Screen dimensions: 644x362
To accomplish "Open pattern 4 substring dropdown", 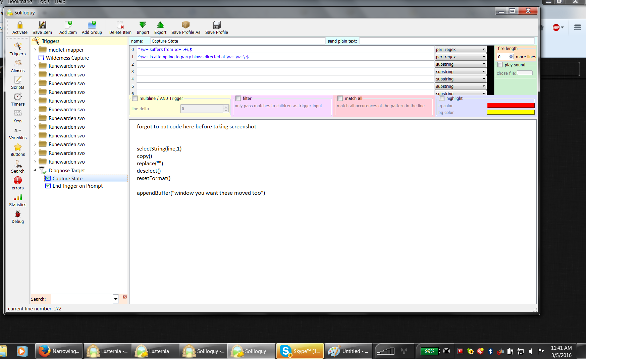I will click(461, 79).
